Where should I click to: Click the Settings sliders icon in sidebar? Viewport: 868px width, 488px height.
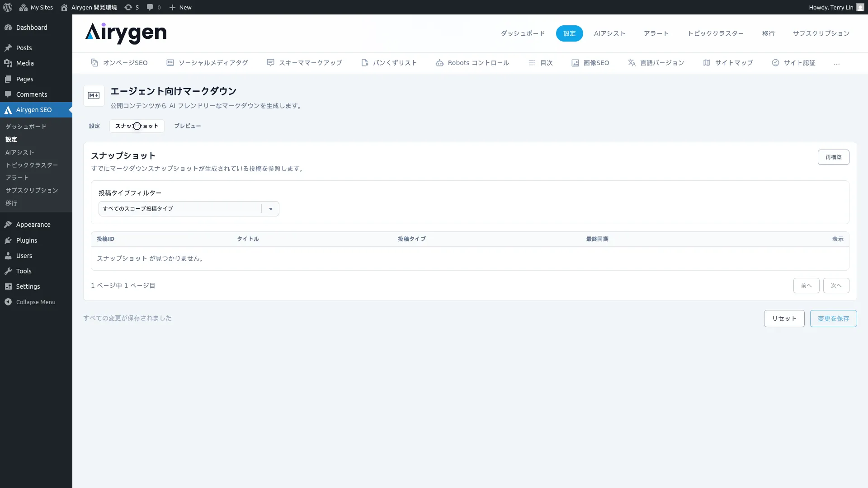[8, 286]
